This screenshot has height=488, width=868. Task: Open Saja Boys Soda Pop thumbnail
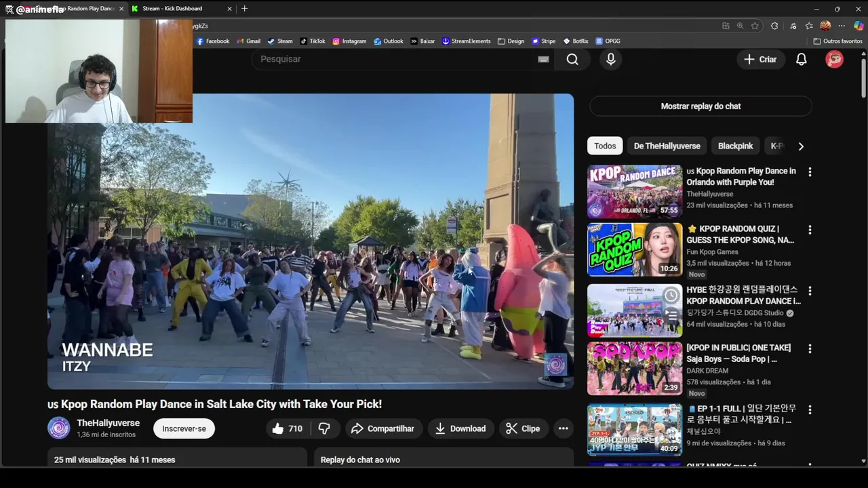tap(635, 368)
